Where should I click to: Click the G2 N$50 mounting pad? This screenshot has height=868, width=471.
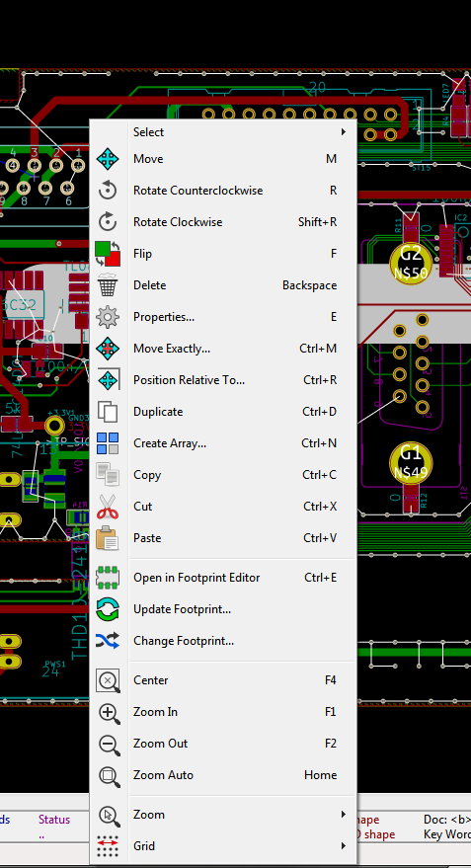(411, 264)
